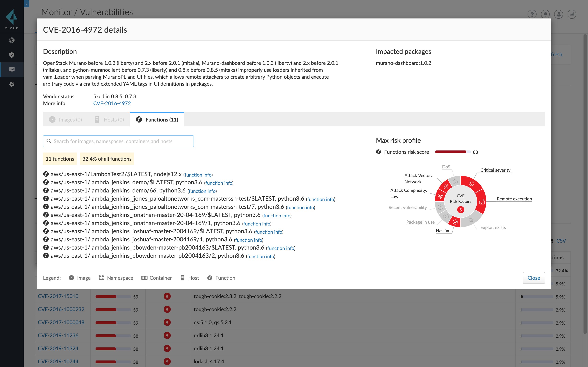Expand the sidebar with the top chevron
The width and height of the screenshot is (588, 367).
pos(27,4)
